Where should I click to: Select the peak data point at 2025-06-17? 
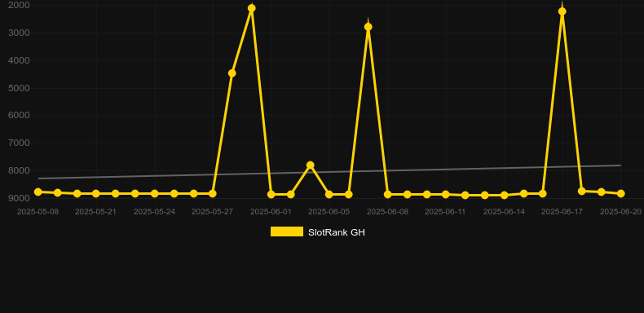562,11
